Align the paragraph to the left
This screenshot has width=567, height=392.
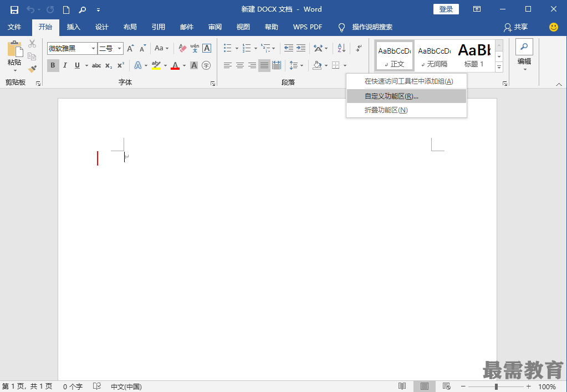227,65
